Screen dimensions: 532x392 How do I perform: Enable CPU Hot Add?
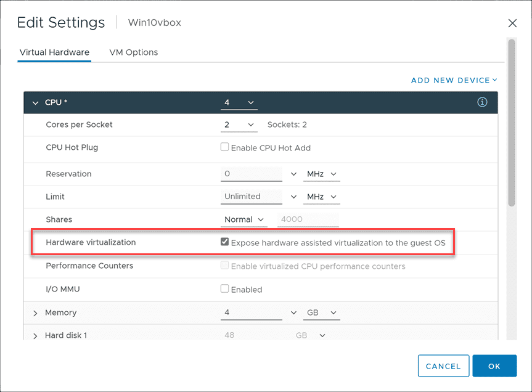(x=225, y=147)
